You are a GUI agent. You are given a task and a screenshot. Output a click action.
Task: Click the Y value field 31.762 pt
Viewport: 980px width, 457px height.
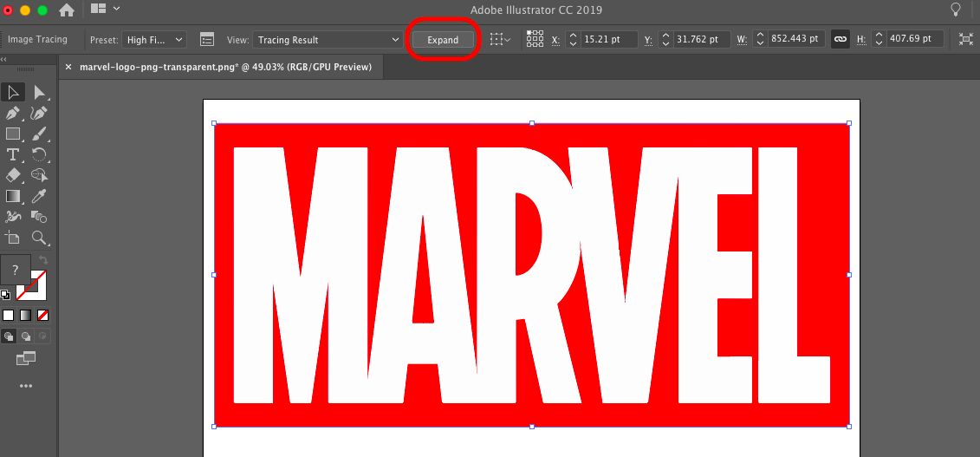[x=702, y=39]
